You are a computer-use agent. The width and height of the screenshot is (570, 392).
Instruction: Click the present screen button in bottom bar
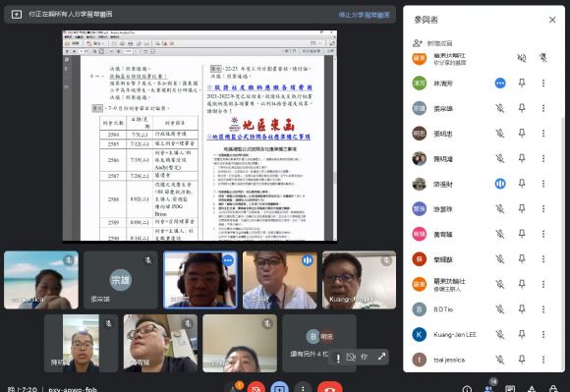click(x=279, y=388)
